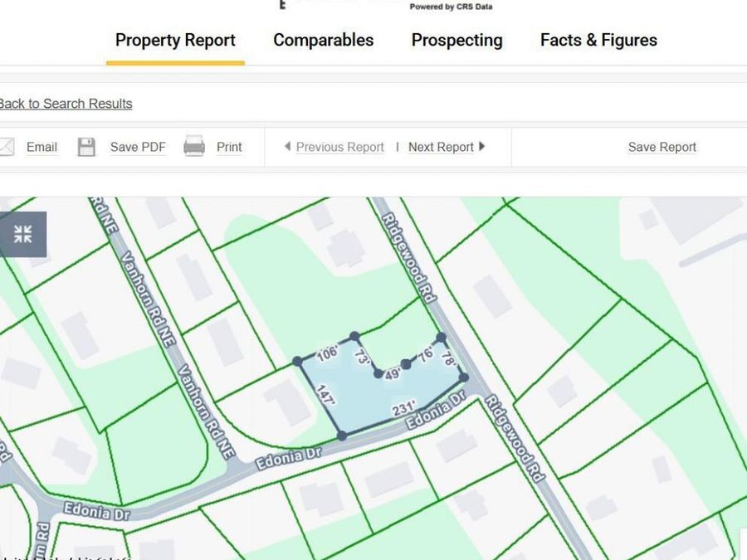The image size is (747, 560).
Task: Click the 78' lot dimension label
Action: click(449, 358)
